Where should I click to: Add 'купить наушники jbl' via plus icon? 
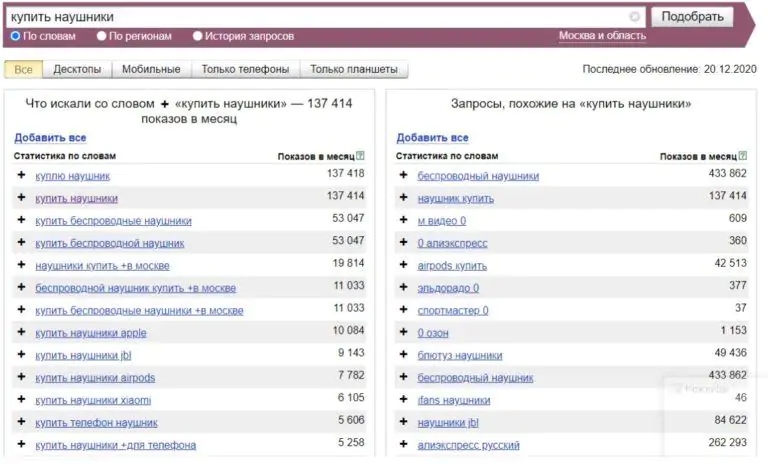click(x=21, y=354)
